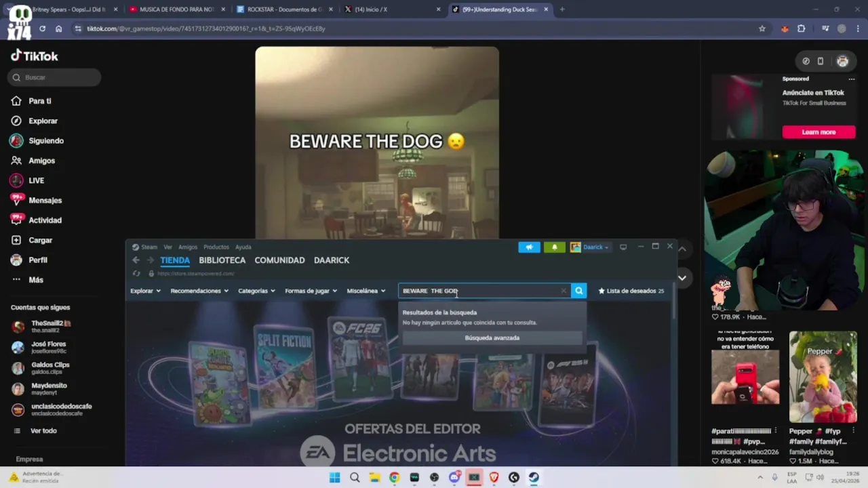The width and height of the screenshot is (868, 488).
Task: Open the Steam Categorías dropdown
Action: pos(256,291)
